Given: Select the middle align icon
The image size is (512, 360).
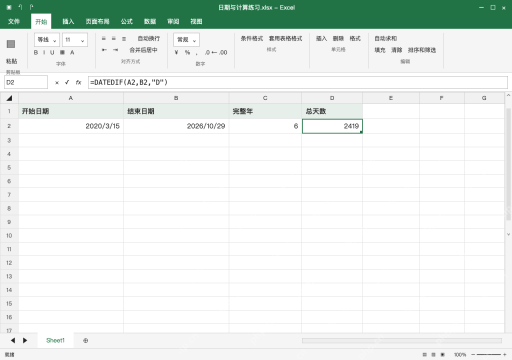Looking at the screenshot, I should (x=114, y=39).
